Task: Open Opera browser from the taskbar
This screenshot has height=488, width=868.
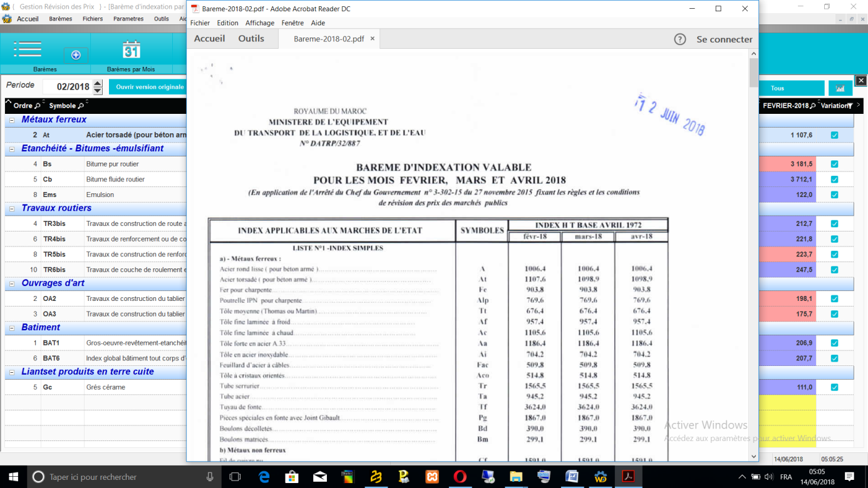Action: [460, 477]
